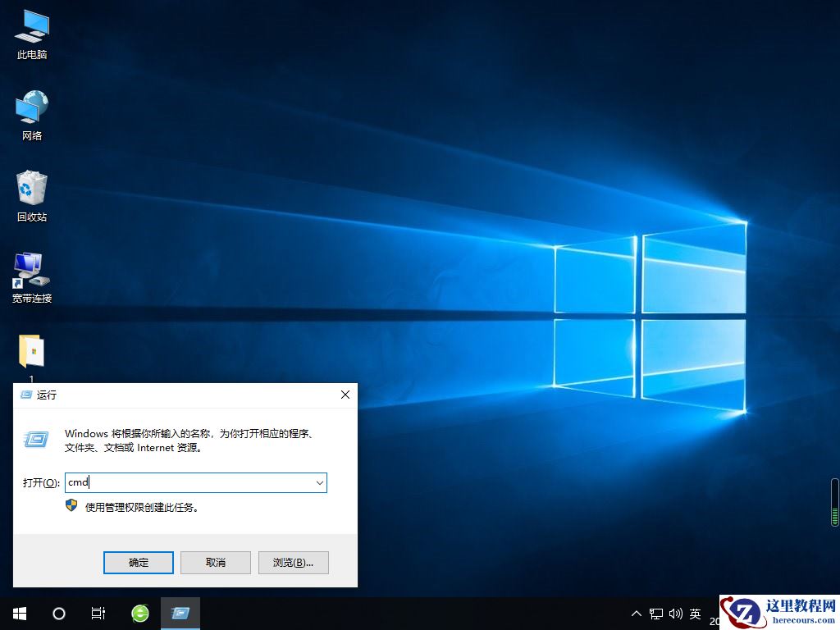Viewport: 840px width, 630px height.
Task: Launch the green browser from the taskbar
Action: [139, 613]
